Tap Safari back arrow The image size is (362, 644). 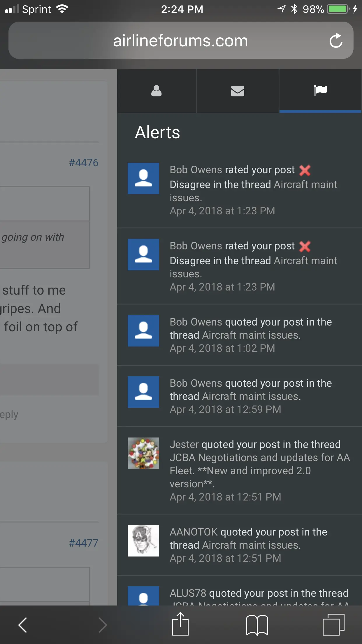(x=23, y=625)
